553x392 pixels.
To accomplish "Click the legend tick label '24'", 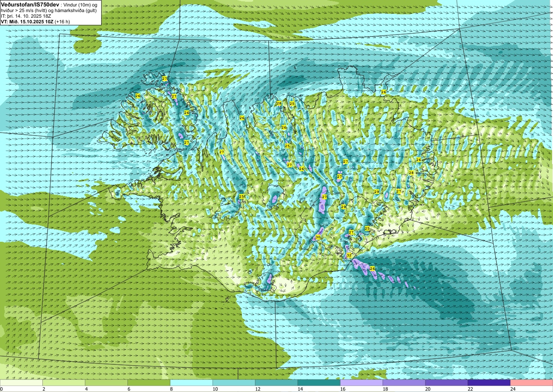I will click(513, 389).
